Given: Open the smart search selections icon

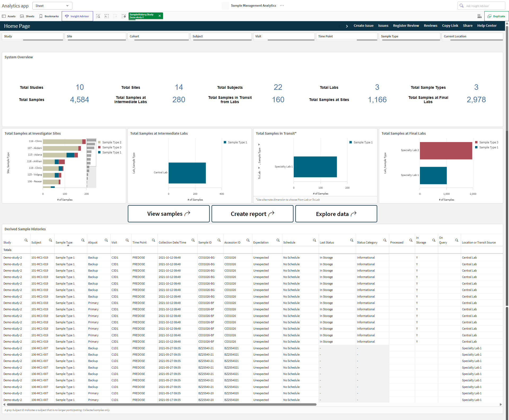Looking at the screenshot, I should click(x=98, y=16).
